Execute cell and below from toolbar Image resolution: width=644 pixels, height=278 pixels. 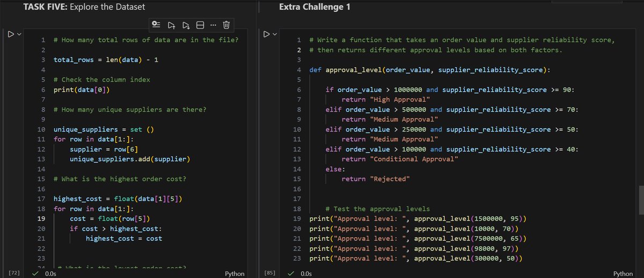coord(186,25)
